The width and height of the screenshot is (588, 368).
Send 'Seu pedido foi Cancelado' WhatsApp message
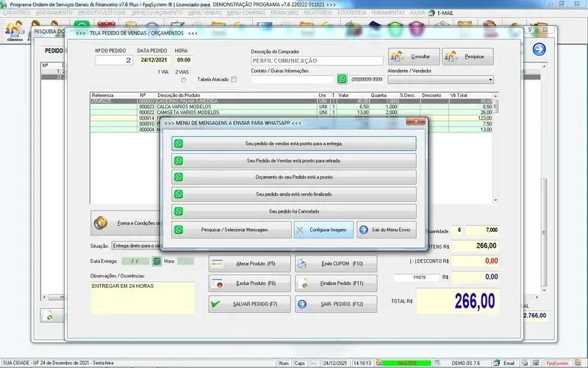[x=293, y=211]
